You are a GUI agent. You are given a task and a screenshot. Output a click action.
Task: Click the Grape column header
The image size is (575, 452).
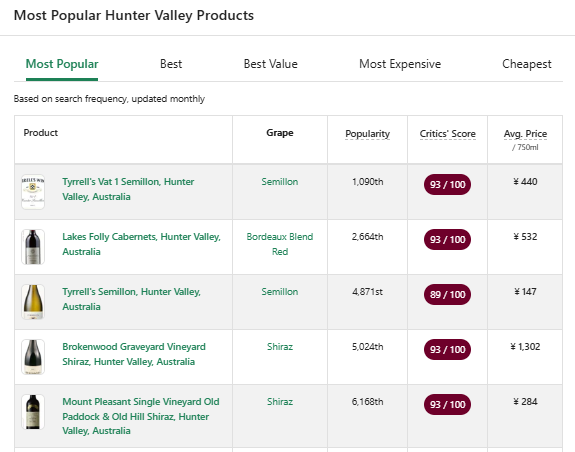pos(280,133)
